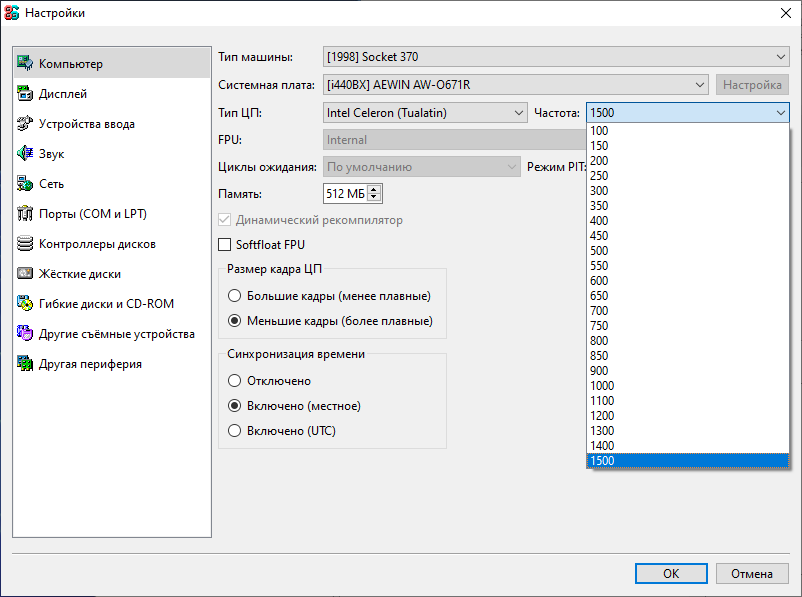Select 750 in the Частота list
Image resolution: width=802 pixels, height=597 pixels.
tap(600, 326)
